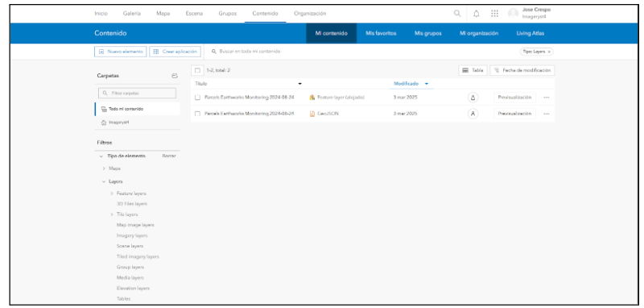Switch to the Mi organización tab

(x=479, y=33)
